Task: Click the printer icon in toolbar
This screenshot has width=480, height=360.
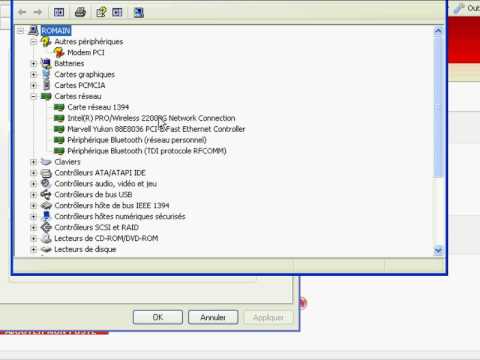Action: click(x=80, y=12)
